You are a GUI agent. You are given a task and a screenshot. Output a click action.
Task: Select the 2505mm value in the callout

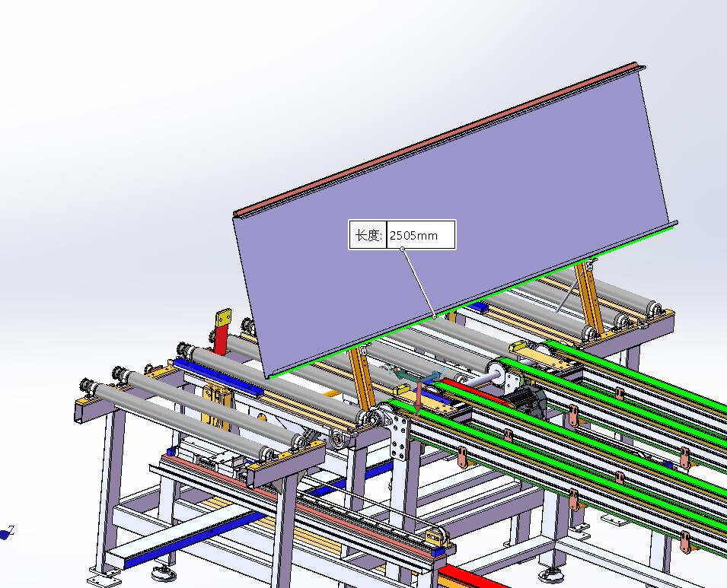coord(413,235)
